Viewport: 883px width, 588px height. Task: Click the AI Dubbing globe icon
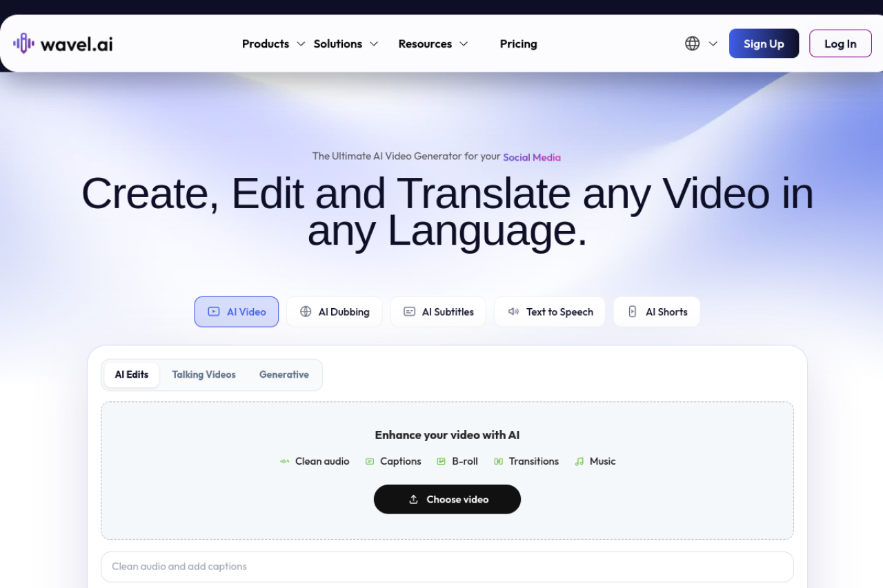(306, 312)
